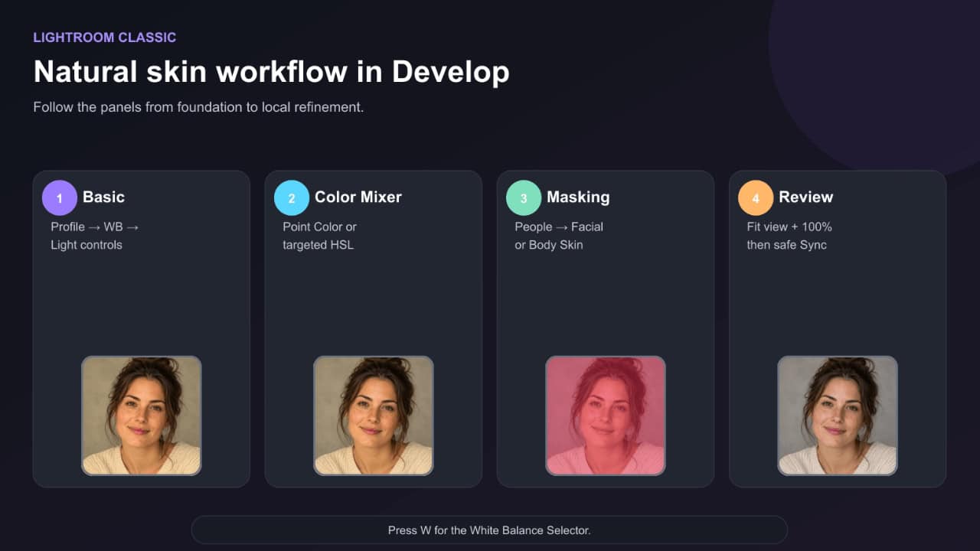Click the orange step 4 Review badge
Screen dimensions: 980x551
click(x=756, y=198)
